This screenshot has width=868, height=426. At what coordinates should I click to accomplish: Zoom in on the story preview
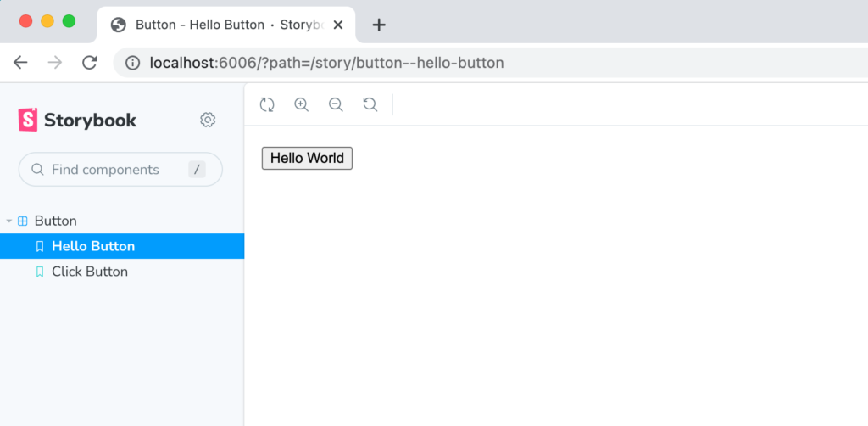tap(301, 104)
